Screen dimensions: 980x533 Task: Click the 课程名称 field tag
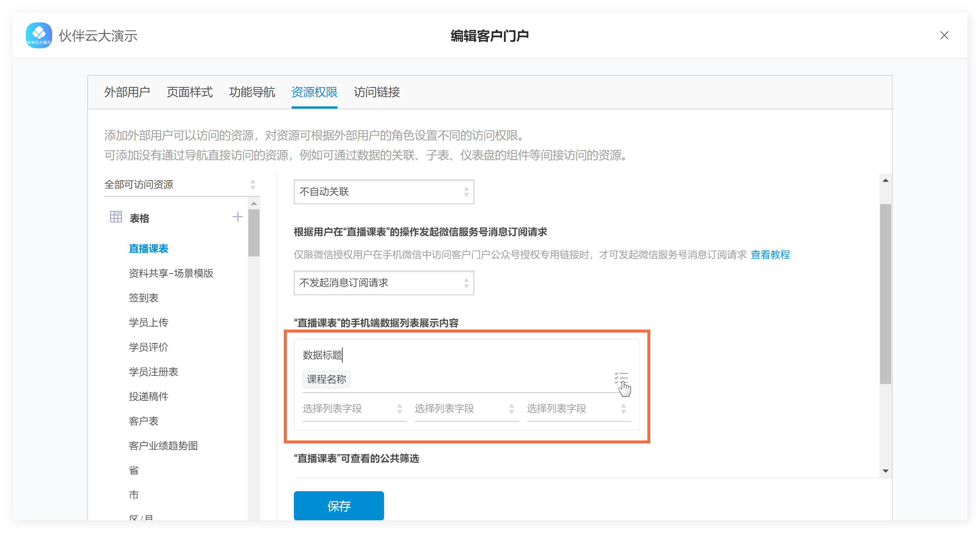click(x=326, y=379)
